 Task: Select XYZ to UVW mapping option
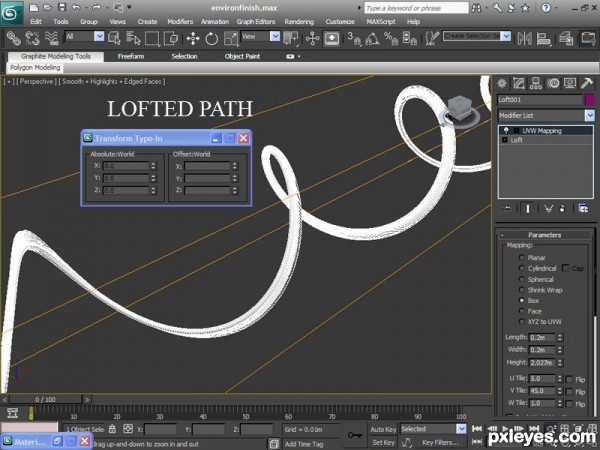(521, 321)
